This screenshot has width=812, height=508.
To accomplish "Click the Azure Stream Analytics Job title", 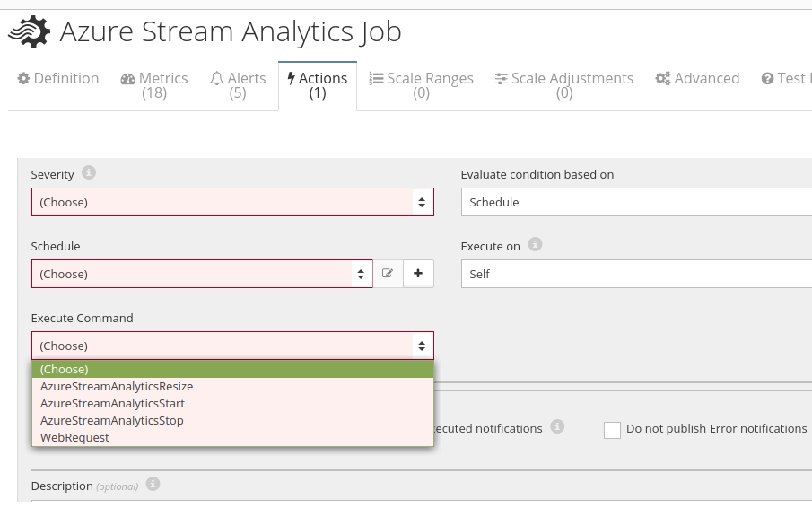I will [231, 31].
